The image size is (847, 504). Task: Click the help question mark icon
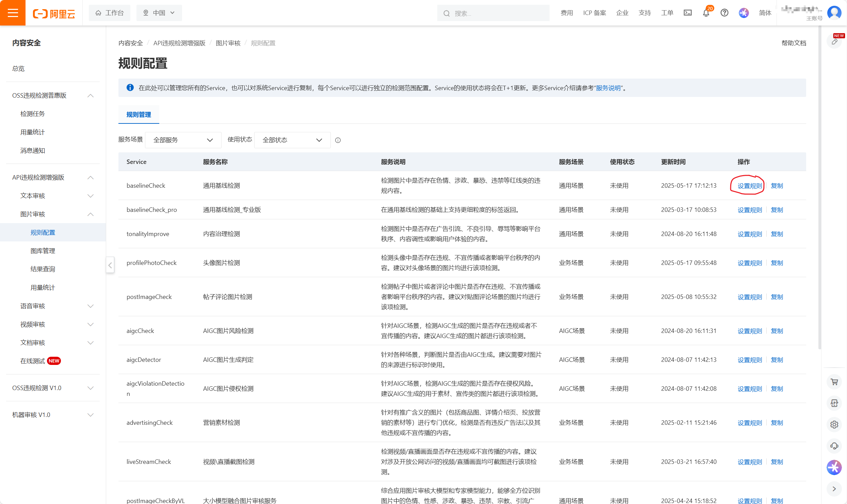[724, 13]
